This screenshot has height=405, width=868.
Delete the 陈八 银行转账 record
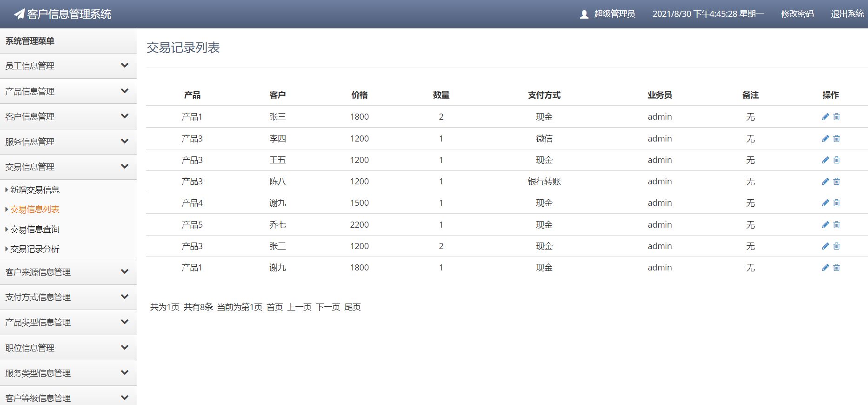click(836, 182)
